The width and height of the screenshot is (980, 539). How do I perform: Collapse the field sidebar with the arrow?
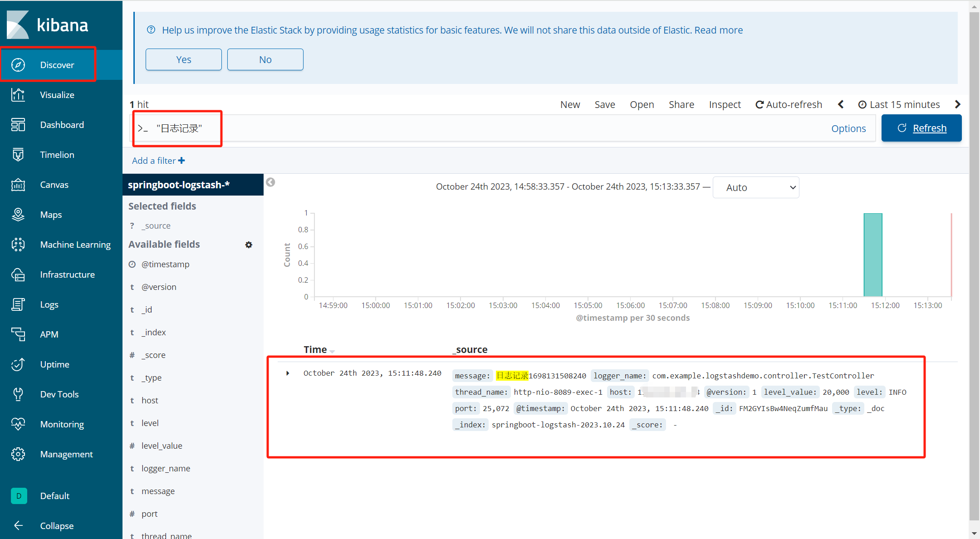[270, 182]
